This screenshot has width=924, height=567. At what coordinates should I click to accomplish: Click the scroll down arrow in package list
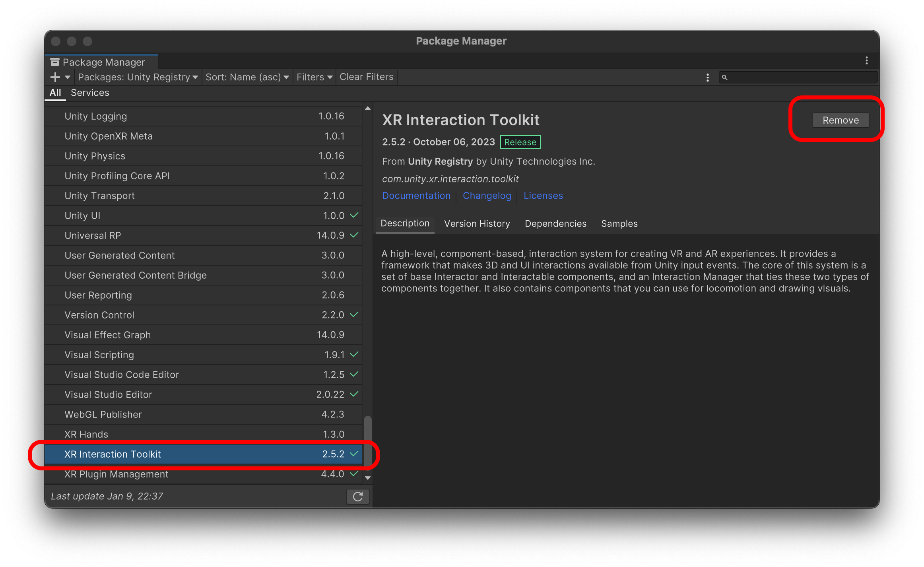point(368,478)
